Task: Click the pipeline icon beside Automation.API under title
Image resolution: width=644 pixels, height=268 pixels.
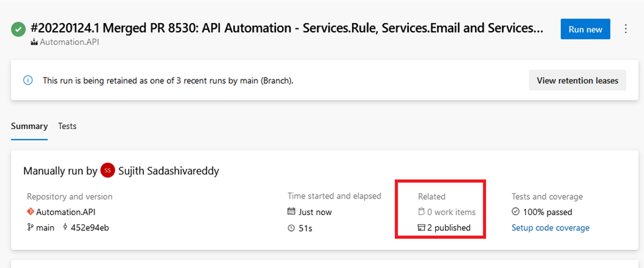Action: [34, 42]
